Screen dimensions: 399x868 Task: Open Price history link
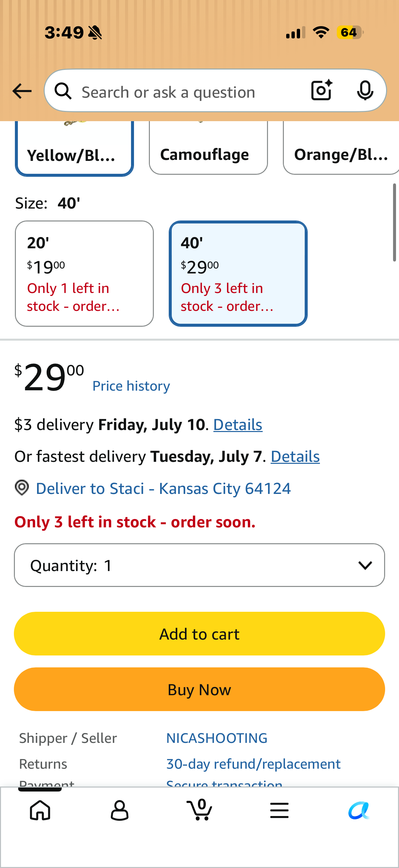[x=131, y=386]
